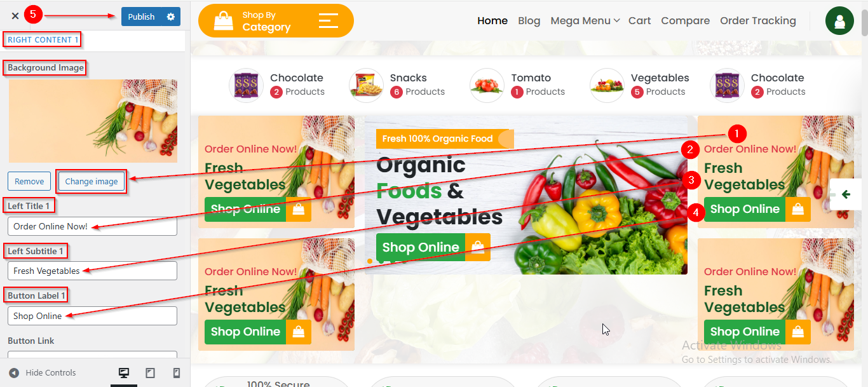Focus the Button Label 1 text field
868x387 pixels.
[x=92, y=316]
